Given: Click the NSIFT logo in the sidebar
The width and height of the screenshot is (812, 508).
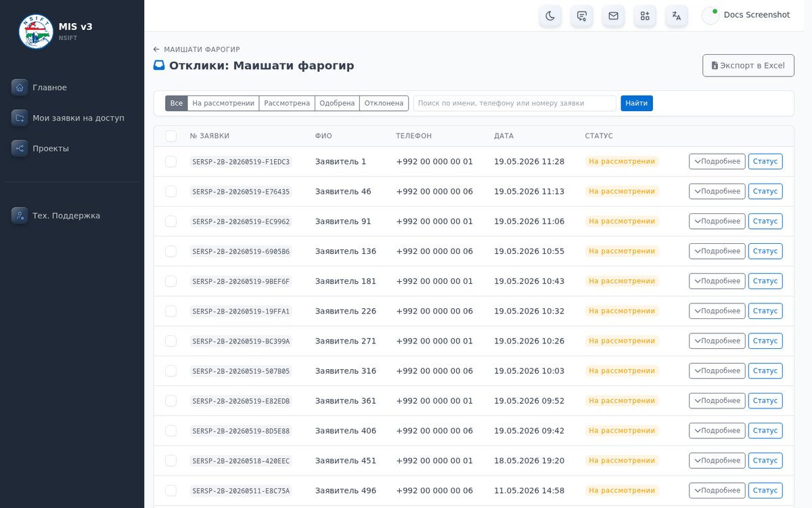Looking at the screenshot, I should 36,31.
